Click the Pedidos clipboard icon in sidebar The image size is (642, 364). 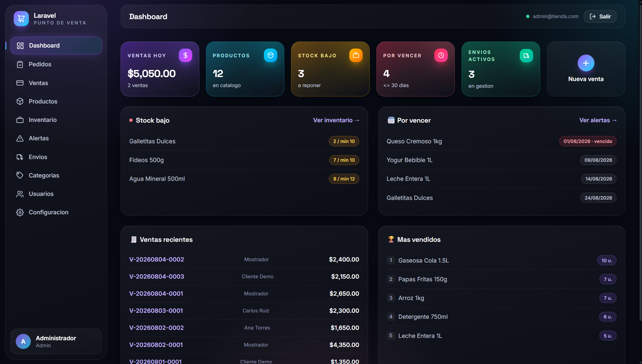(20, 64)
